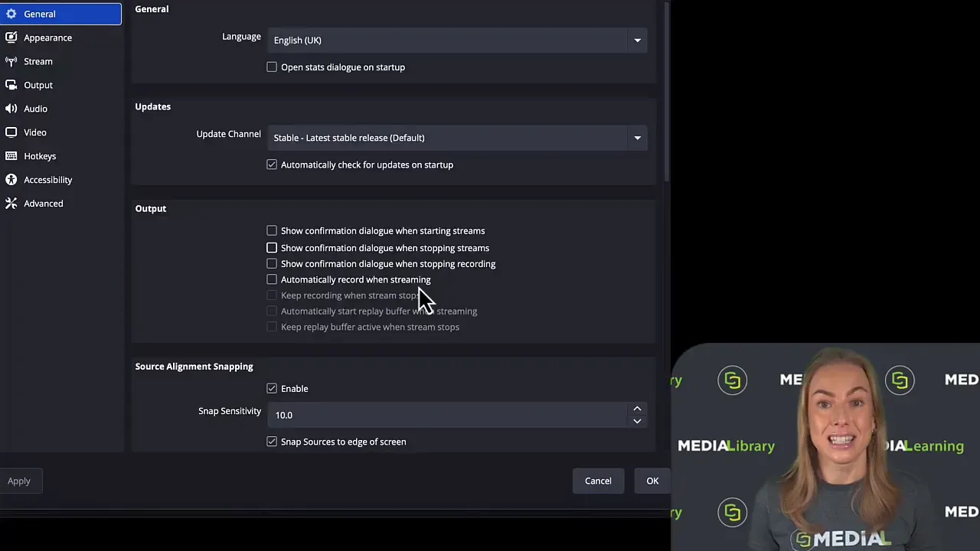The image size is (980, 551).
Task: Open the Language dropdown
Action: [x=457, y=41]
